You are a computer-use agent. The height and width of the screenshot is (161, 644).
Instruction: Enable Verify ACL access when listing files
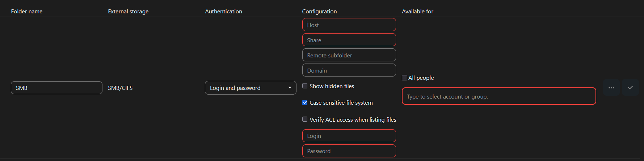pyautogui.click(x=305, y=119)
